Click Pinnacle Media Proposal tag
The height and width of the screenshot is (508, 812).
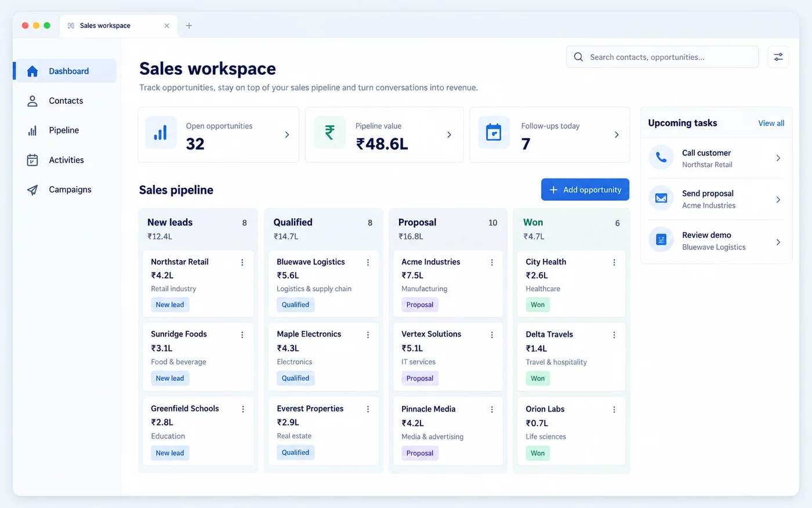(x=420, y=453)
